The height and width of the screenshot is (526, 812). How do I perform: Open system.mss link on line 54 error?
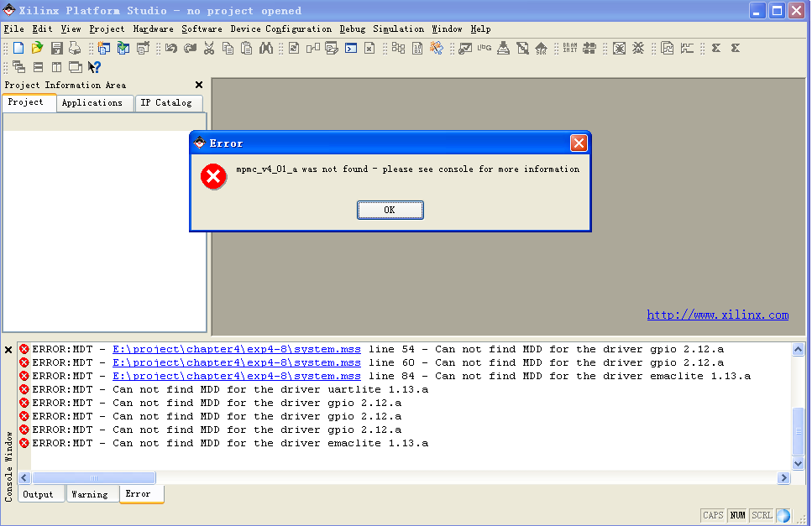[x=237, y=349]
